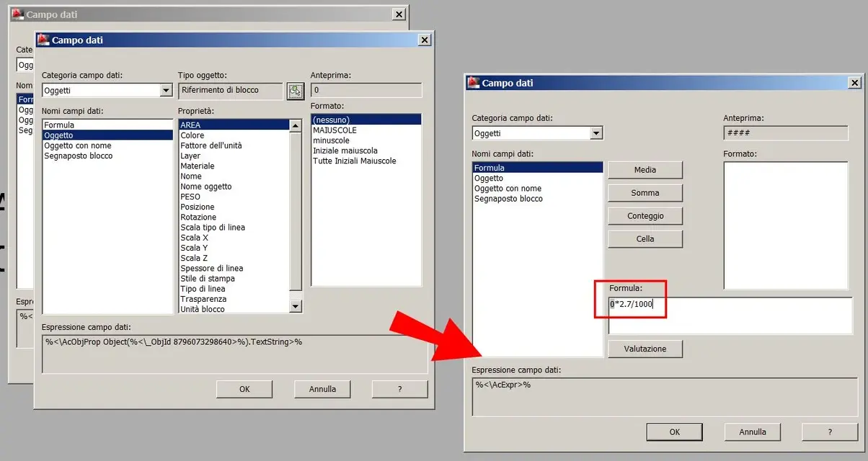Click expression field %<\AcExpr>% in right dialog
Screen dimensions: 868x461
(x=665, y=397)
